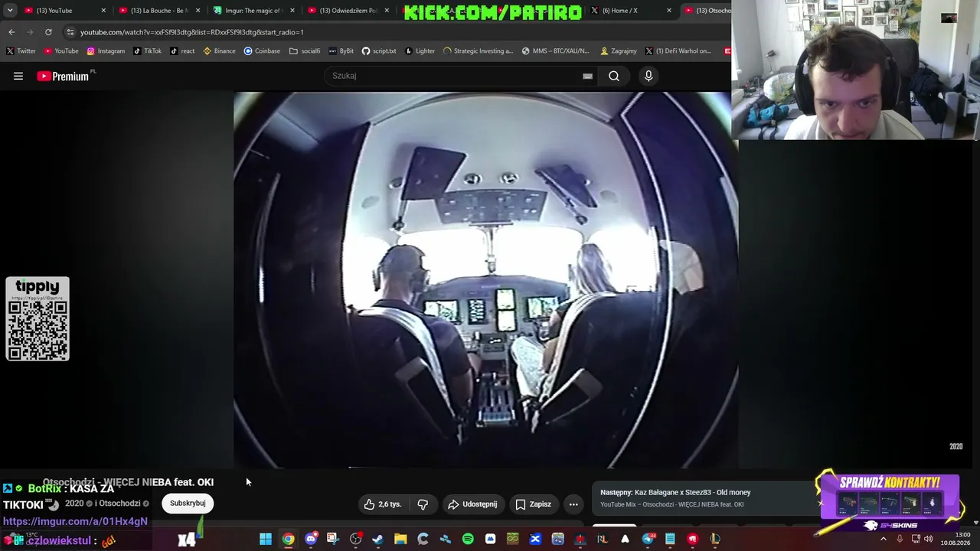Open the Binance bookmark
Viewport: 980px width, 551px height.
point(219,51)
